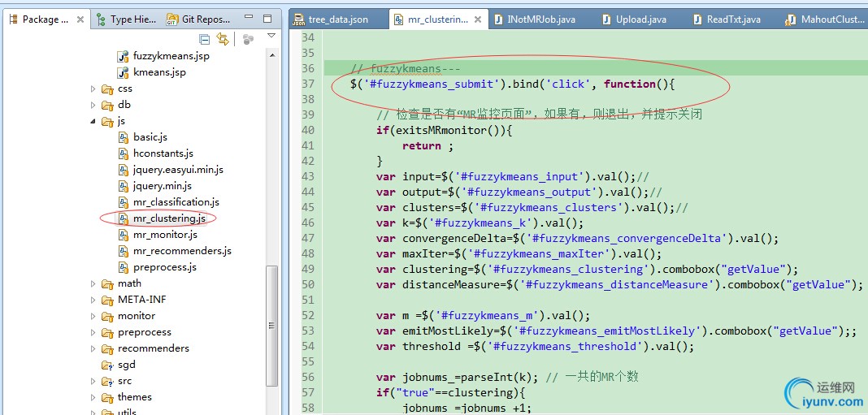Place cursor on exitsMRmonitor() call
Screen dimensions: 868x415
[x=449, y=131]
